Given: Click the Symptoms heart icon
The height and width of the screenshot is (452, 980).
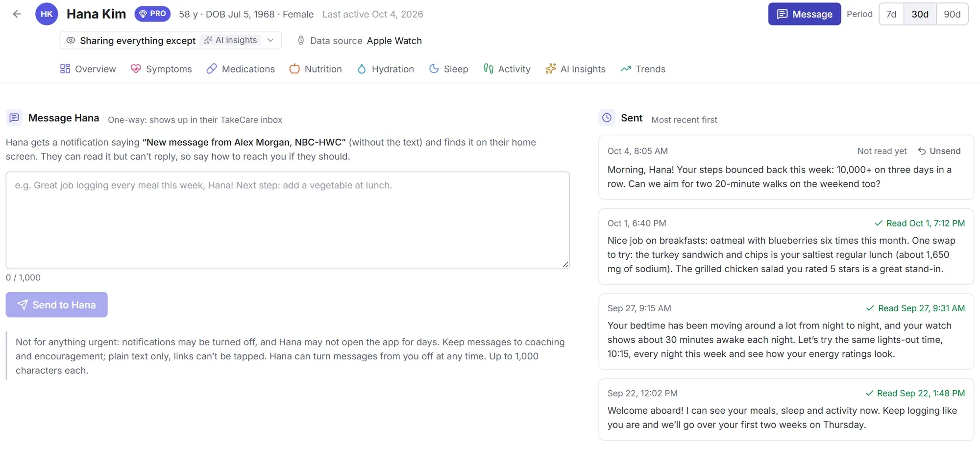Looking at the screenshot, I should click(136, 69).
